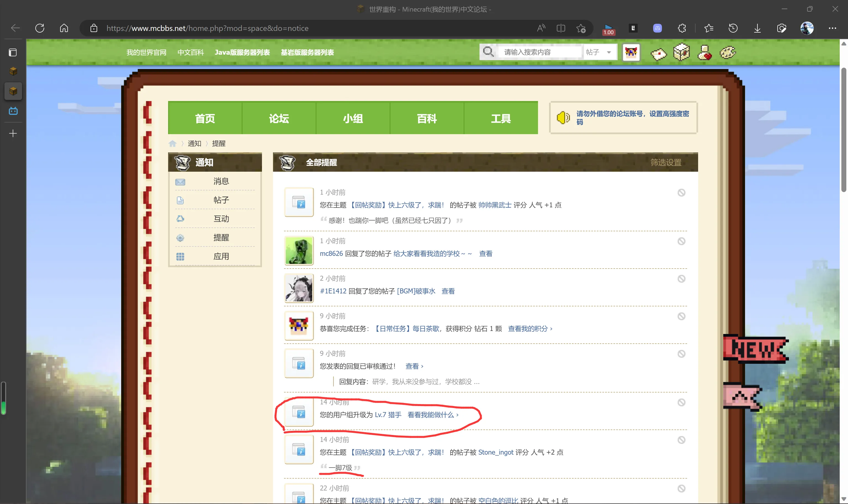
Task: Open #1E1412 anime avatar thumbnail
Action: coord(298,288)
